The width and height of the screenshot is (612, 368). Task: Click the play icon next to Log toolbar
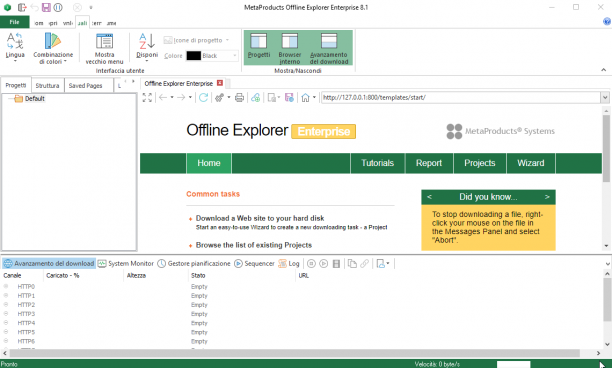pyautogui.click(x=324, y=264)
